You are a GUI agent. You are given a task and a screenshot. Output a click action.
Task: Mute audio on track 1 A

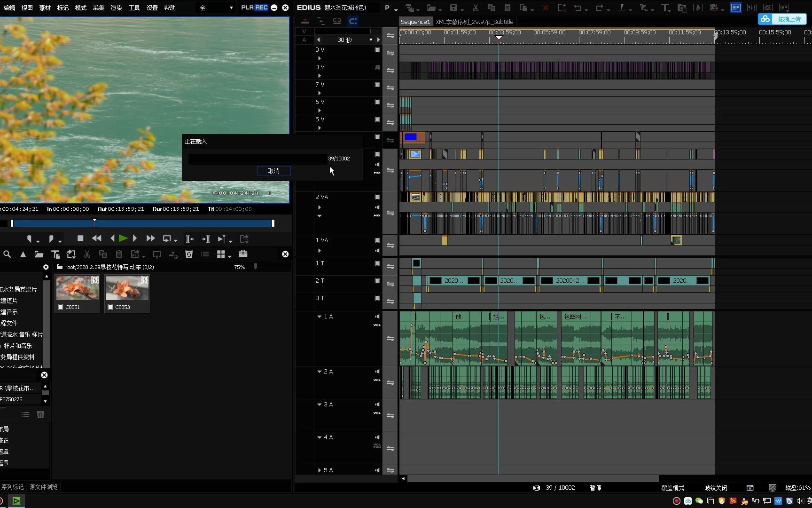(377, 317)
